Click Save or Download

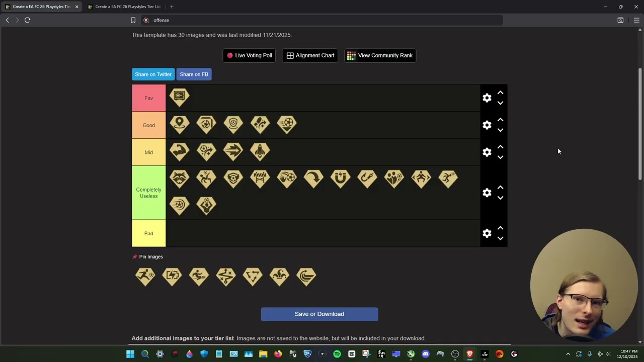[x=319, y=314]
